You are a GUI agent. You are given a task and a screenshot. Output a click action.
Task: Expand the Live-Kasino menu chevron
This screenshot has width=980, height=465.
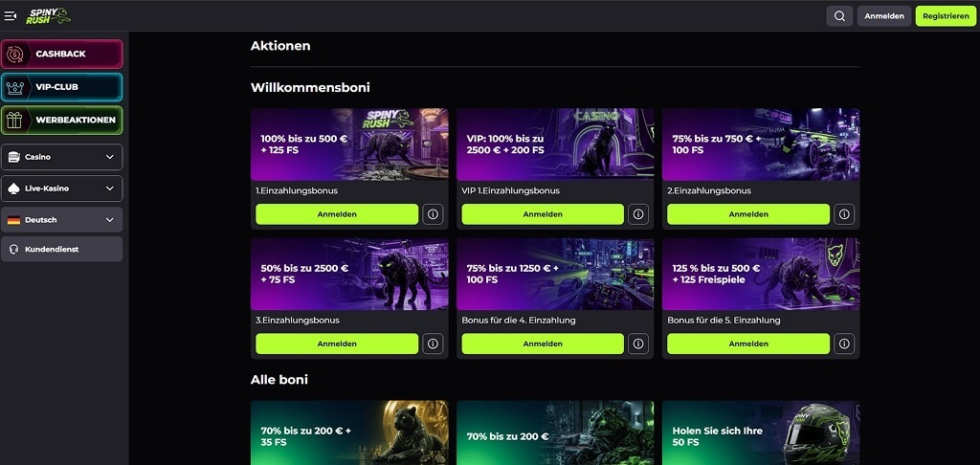tap(110, 188)
